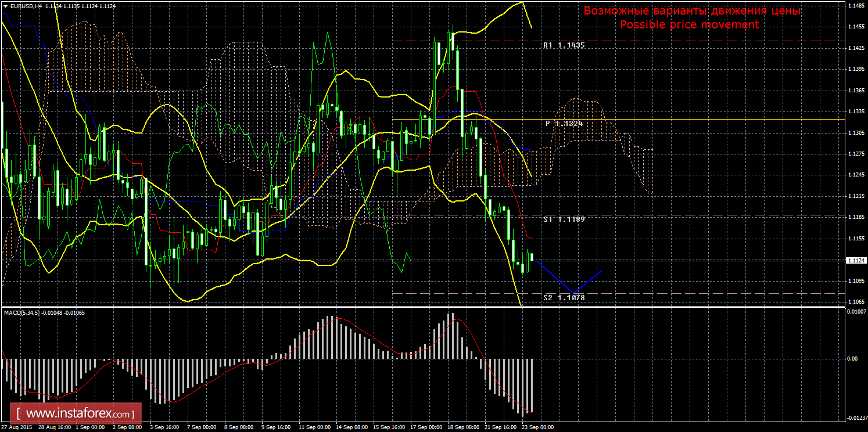Image resolution: width=868 pixels, height=432 pixels.
Task: Click the 0.00 level on MACD scale
Action: (852, 359)
